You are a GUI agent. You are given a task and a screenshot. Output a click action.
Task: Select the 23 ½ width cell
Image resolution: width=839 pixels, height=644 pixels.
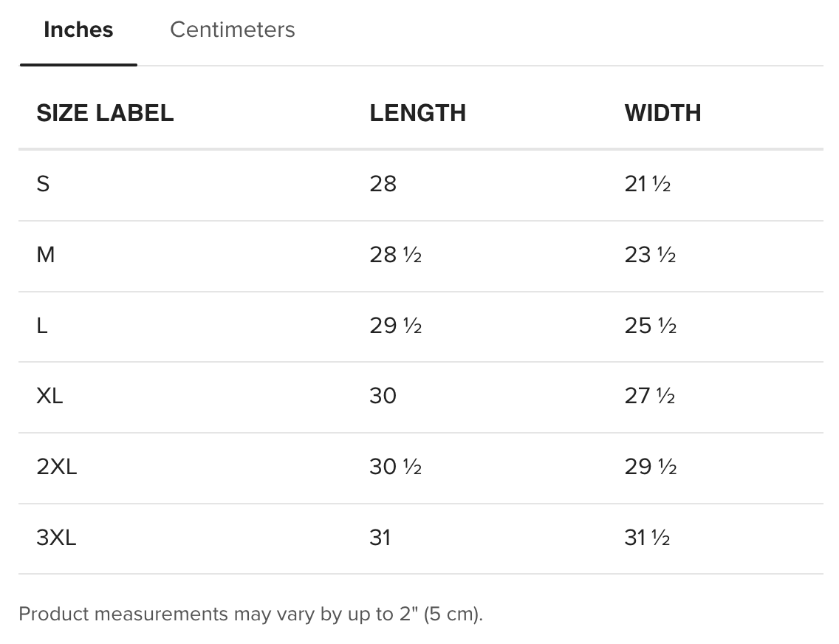pyautogui.click(x=650, y=255)
